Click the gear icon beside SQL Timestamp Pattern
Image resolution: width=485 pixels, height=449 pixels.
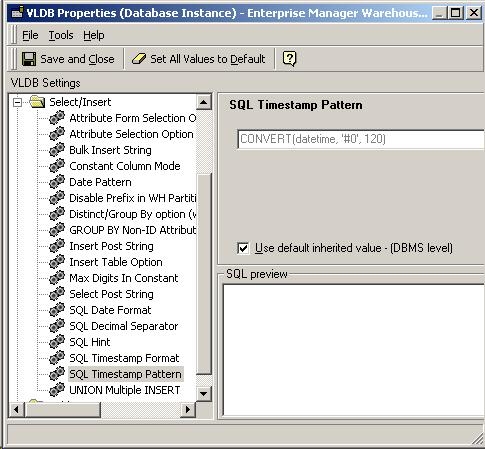(57, 374)
